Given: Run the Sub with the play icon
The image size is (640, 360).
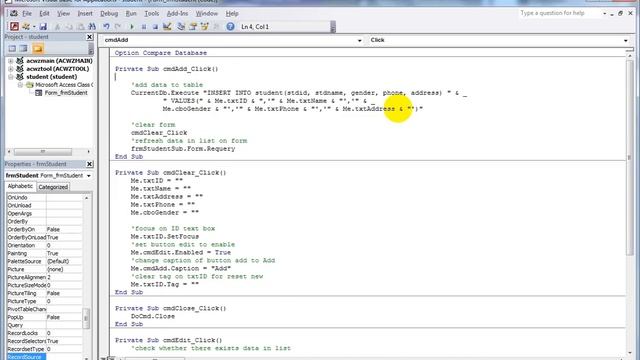Looking at the screenshot, I should (132, 27).
